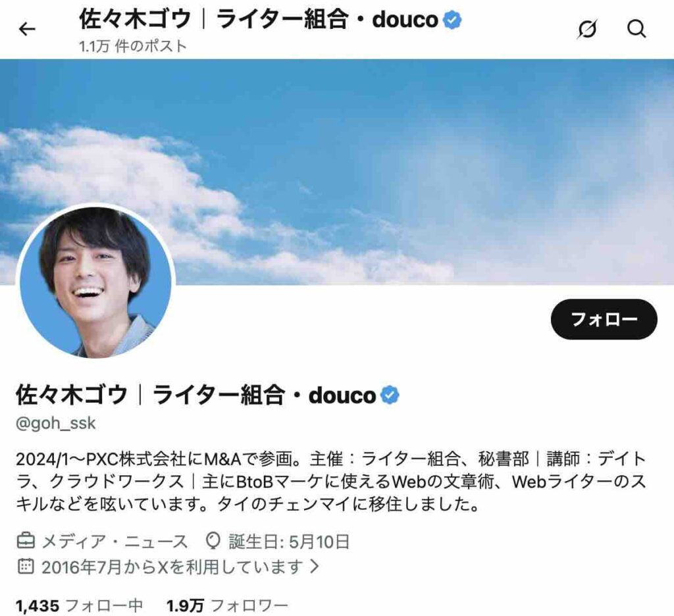The height and width of the screenshot is (616, 674).
Task: Click the メディア・ニュース category label
Action: tap(115, 541)
